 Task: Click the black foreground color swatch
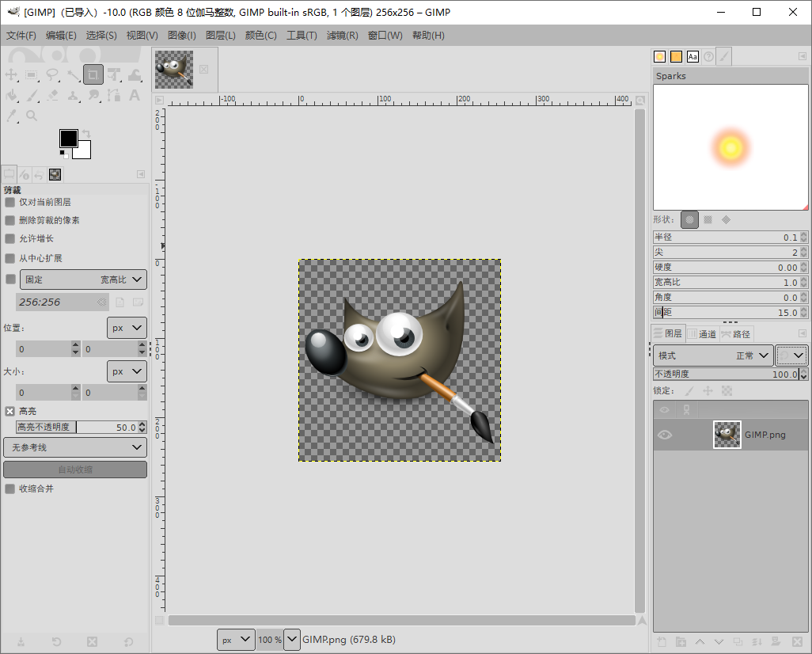click(x=68, y=139)
